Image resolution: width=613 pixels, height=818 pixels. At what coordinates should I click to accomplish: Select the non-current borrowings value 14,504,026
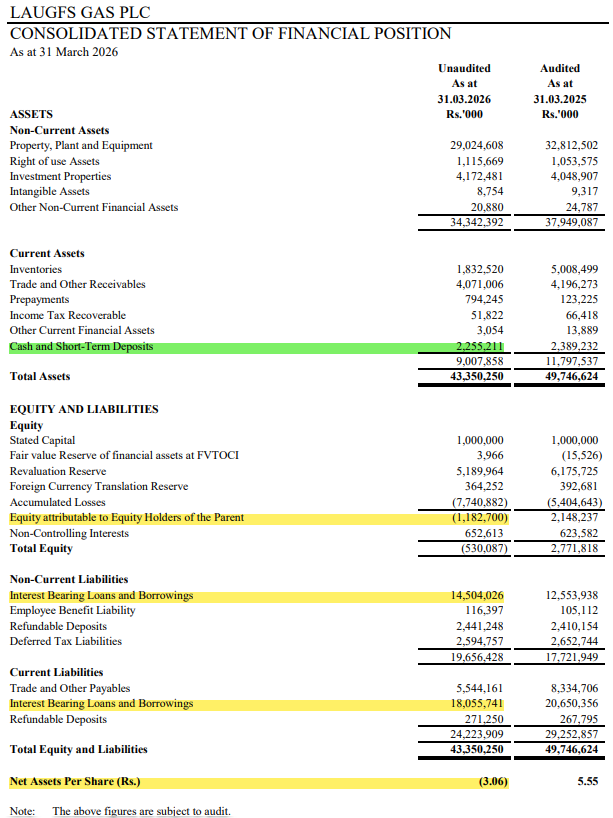click(477, 595)
